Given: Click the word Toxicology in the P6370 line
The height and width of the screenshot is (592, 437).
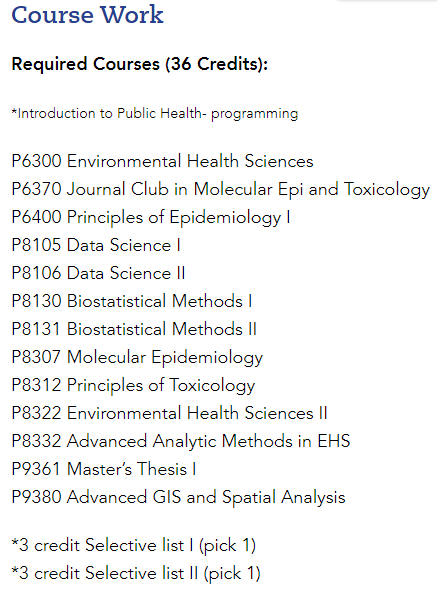Looking at the screenshot, I should pyautogui.click(x=387, y=190).
